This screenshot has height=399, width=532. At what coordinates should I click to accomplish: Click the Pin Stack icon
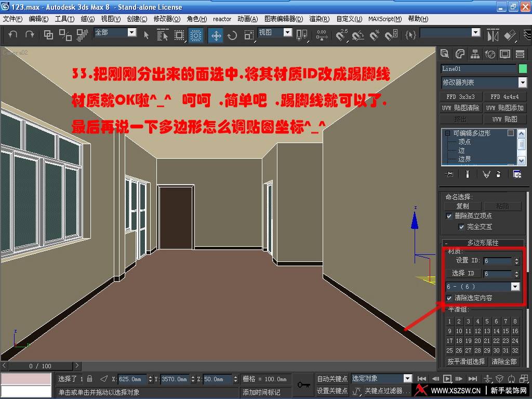(x=449, y=175)
